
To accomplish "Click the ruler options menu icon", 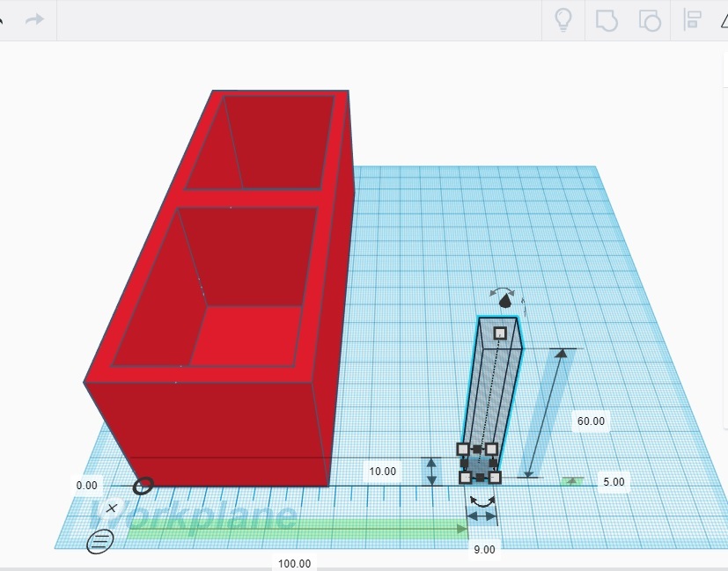I will tap(99, 541).
